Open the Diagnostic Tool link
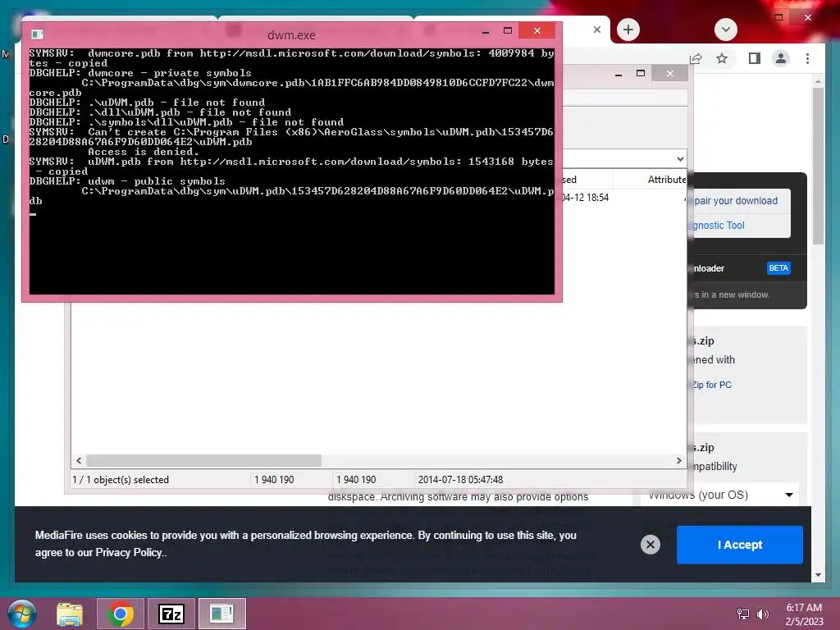Screen dimensions: 840x630 pos(719,226)
